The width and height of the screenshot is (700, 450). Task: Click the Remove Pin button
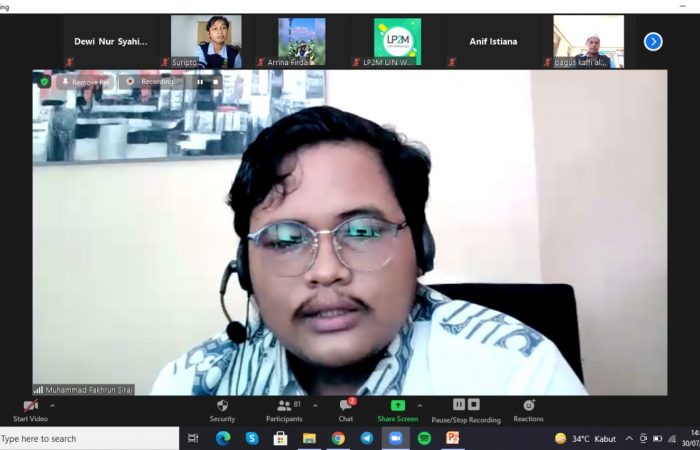[x=85, y=82]
